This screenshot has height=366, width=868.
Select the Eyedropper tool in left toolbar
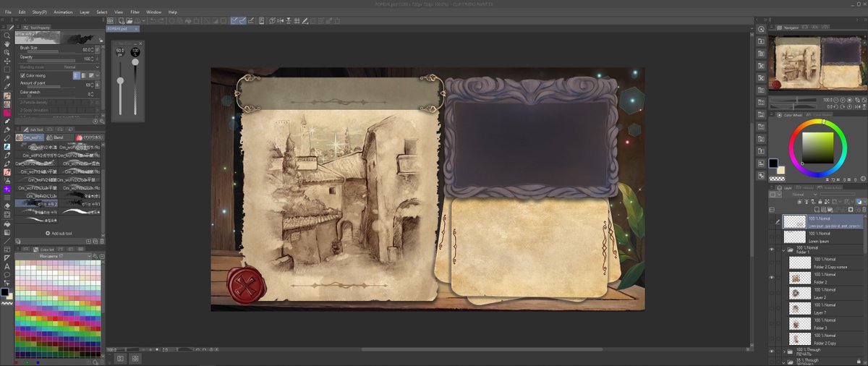click(7, 87)
